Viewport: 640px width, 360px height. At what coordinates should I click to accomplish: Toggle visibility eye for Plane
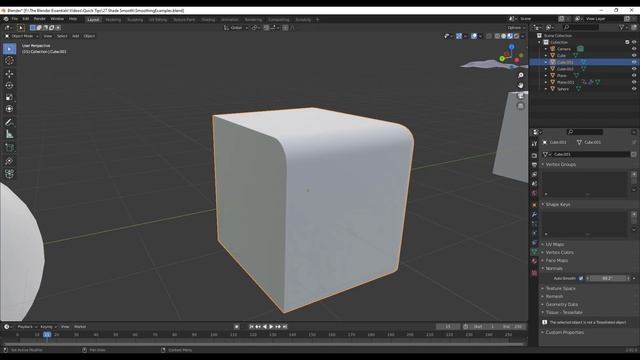click(x=634, y=76)
